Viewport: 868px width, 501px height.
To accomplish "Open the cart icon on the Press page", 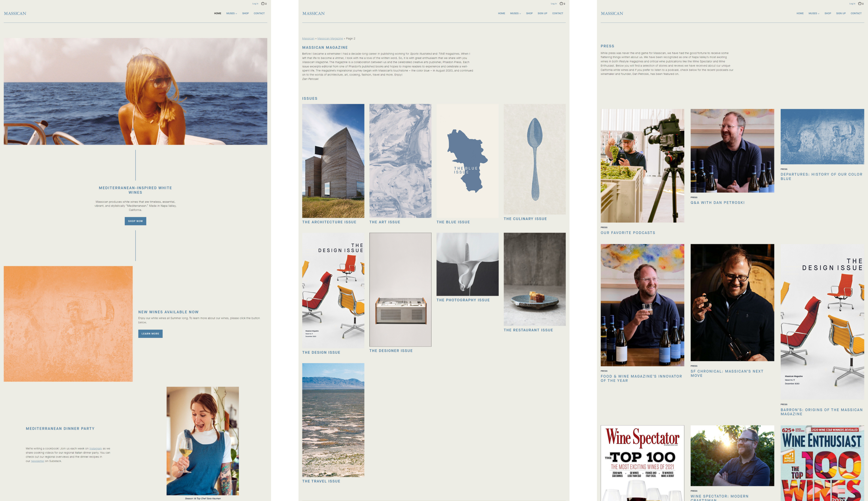I will click(861, 4).
